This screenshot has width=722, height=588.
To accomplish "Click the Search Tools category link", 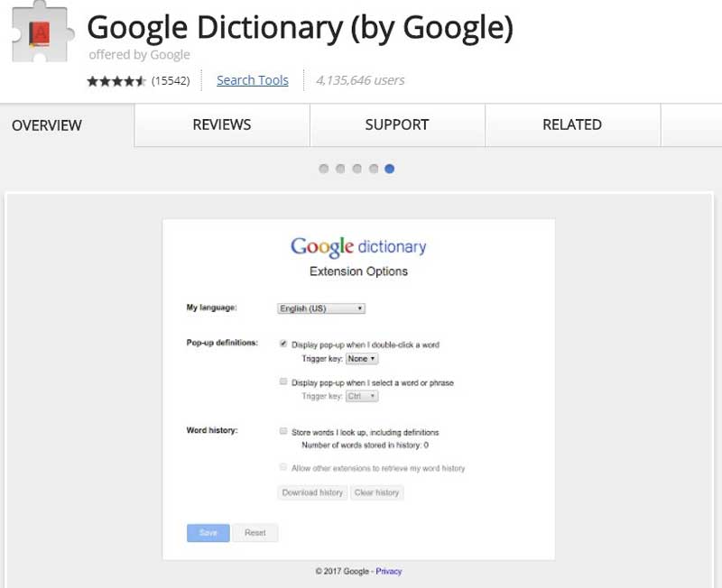I will [x=253, y=80].
